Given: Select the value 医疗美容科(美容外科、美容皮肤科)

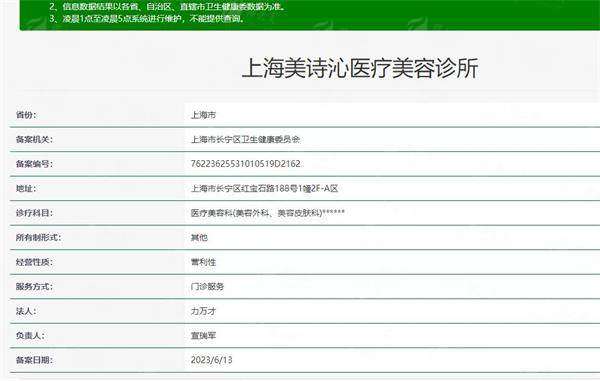Looking at the screenshot, I should click(x=256, y=213).
